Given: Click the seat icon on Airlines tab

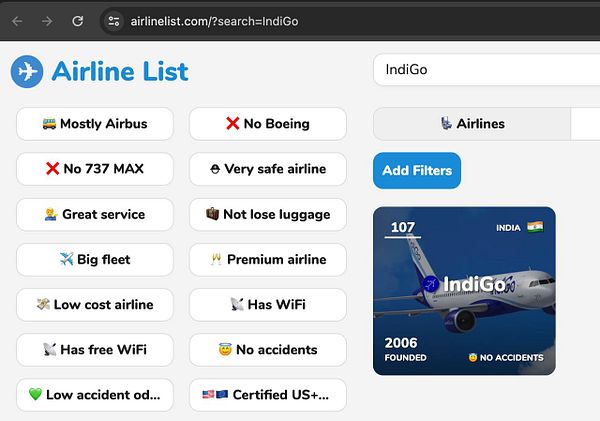Looking at the screenshot, I should 446,123.
